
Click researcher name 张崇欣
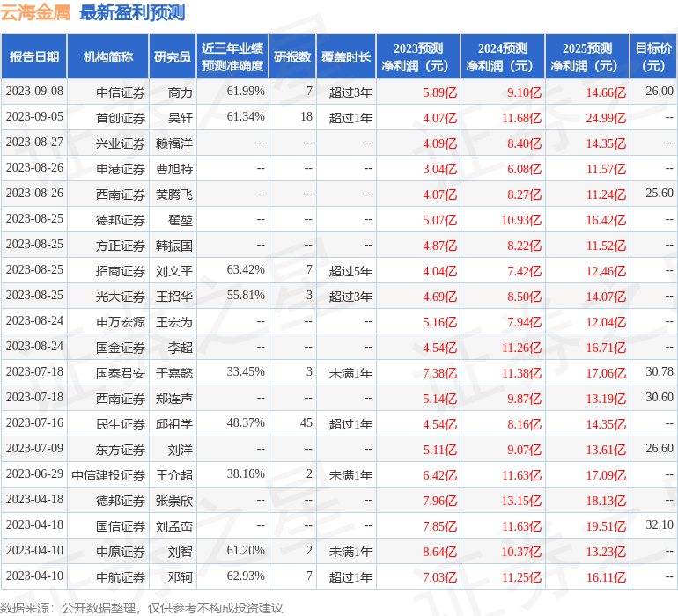pos(174,501)
